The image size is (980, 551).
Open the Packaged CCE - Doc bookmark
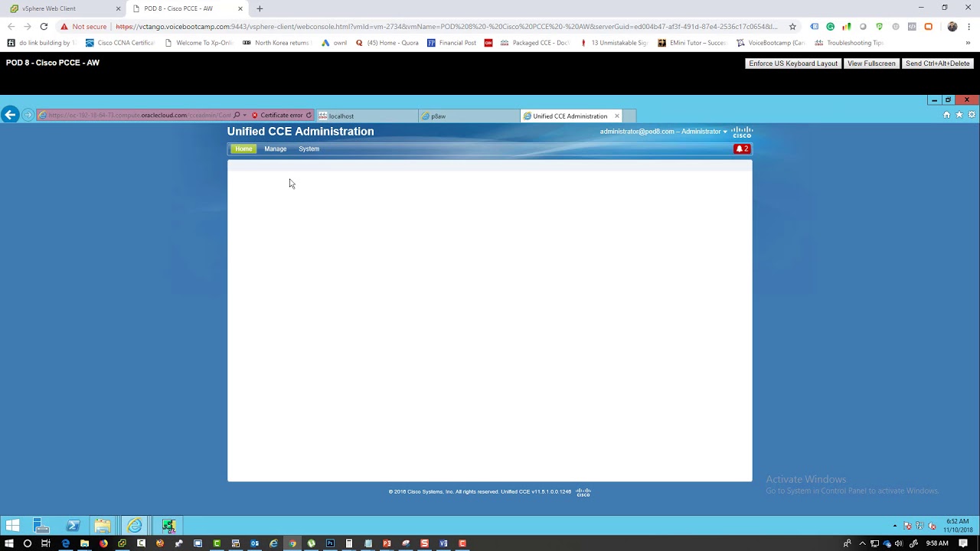(535, 43)
